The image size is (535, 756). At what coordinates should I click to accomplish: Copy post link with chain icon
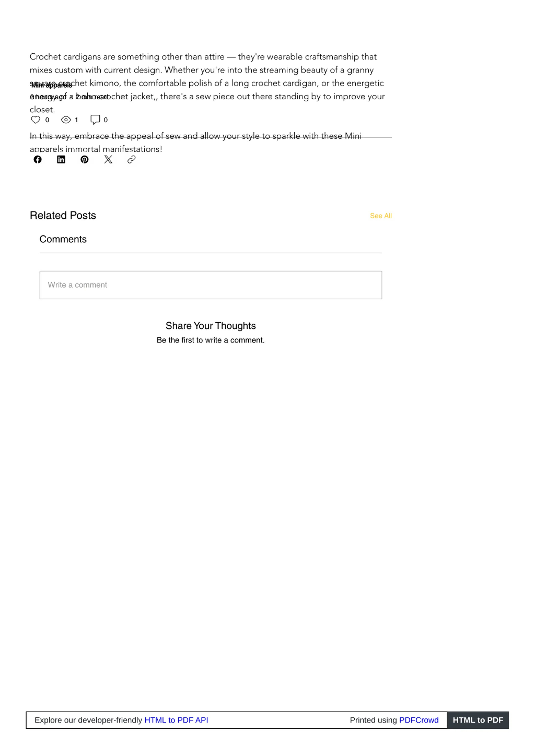131,160
